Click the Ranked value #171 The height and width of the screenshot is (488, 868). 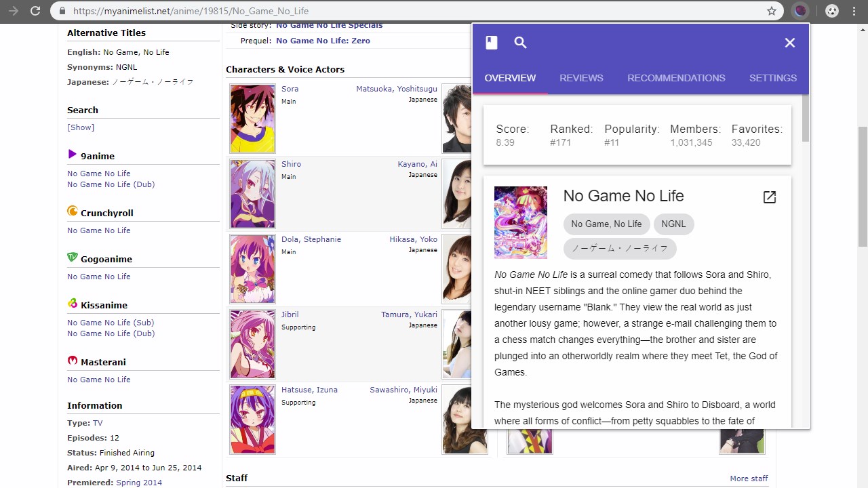tap(561, 142)
